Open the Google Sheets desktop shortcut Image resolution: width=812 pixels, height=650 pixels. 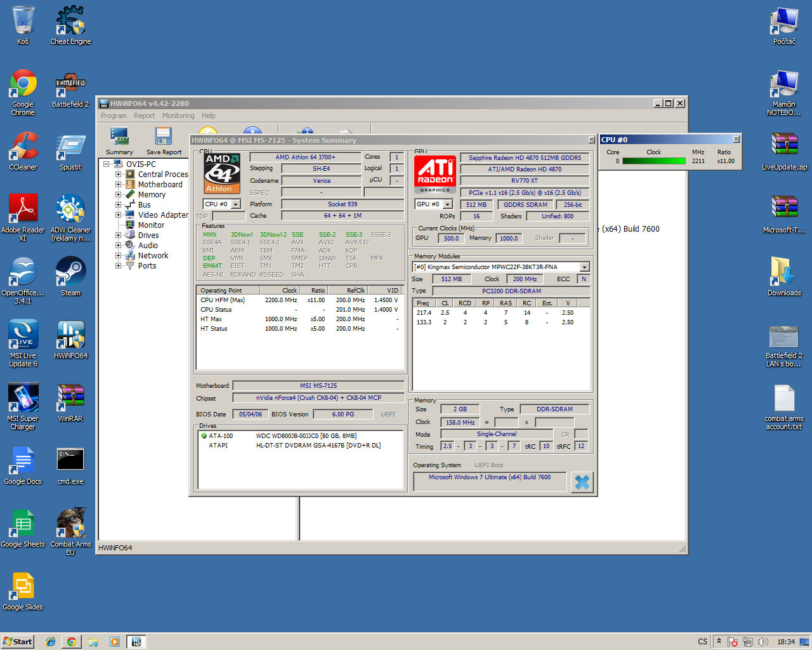click(x=23, y=528)
